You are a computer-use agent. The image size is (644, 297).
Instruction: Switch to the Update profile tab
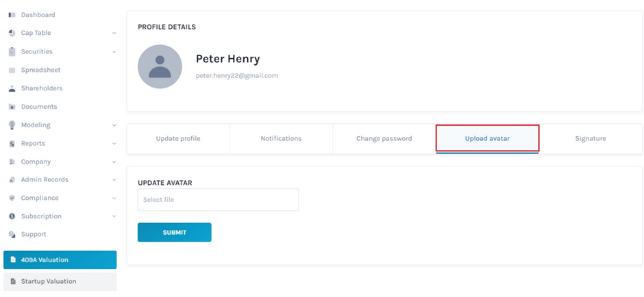coord(178,139)
